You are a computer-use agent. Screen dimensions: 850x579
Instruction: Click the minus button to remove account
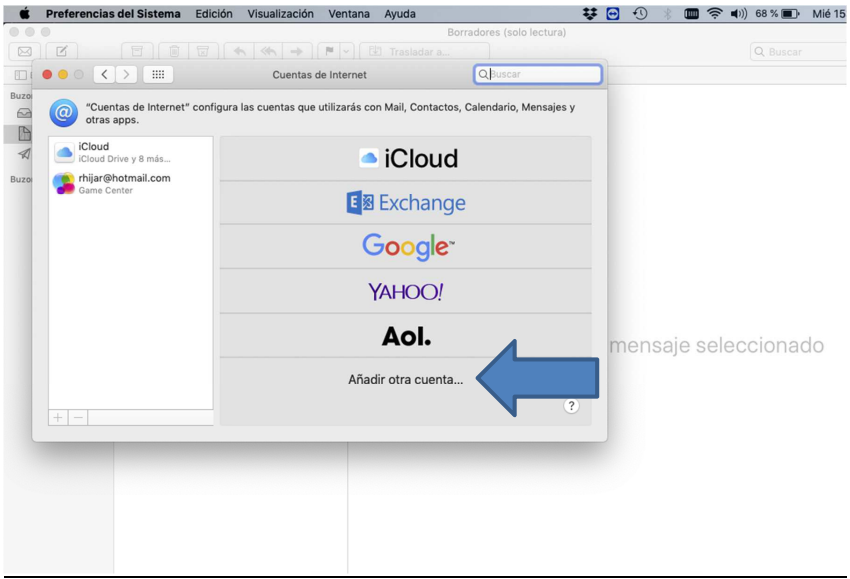tap(79, 417)
